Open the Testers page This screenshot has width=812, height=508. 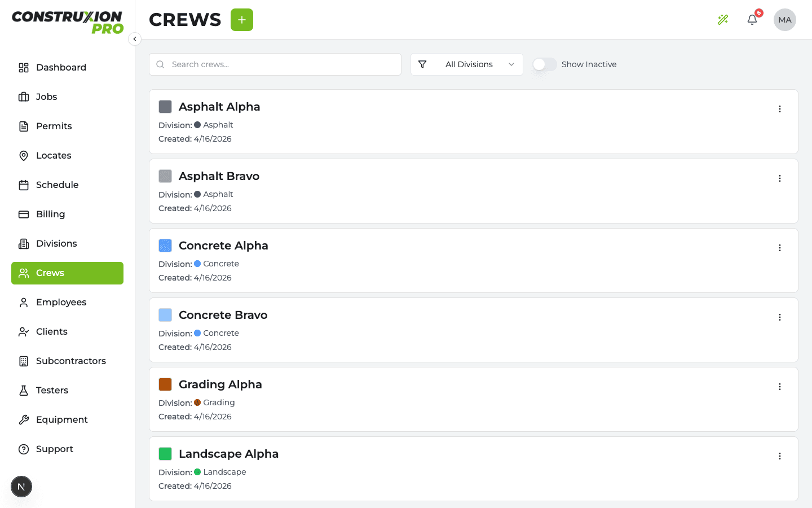[x=67, y=391]
